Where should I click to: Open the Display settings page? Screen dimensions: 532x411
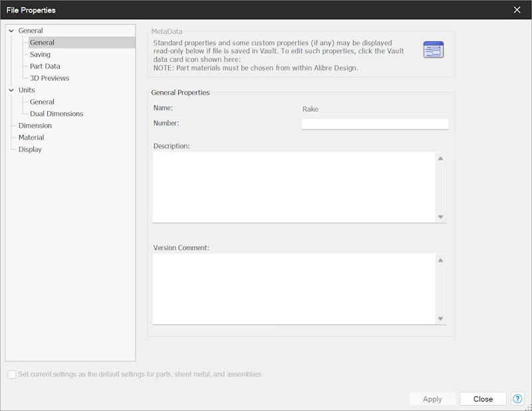pyautogui.click(x=30, y=150)
